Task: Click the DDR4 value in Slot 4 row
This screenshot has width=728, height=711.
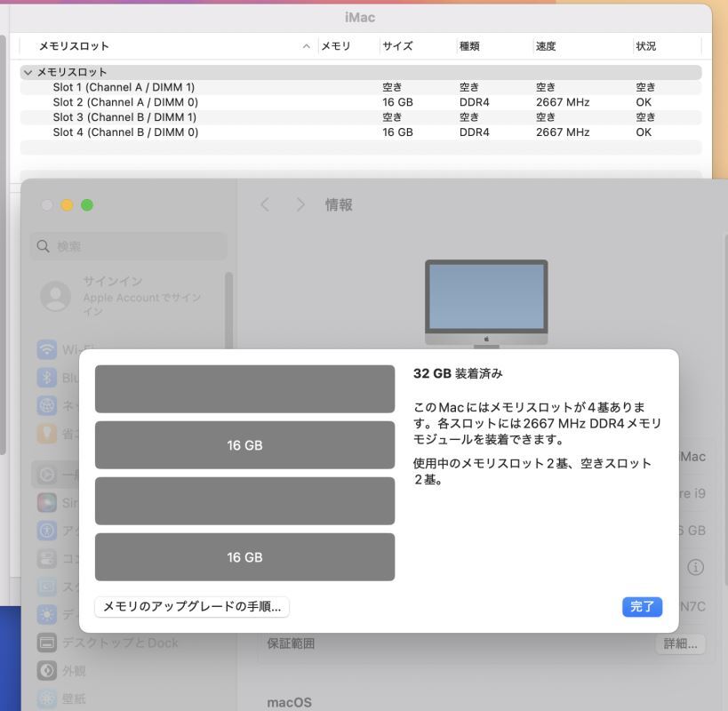Action: pyautogui.click(x=474, y=132)
